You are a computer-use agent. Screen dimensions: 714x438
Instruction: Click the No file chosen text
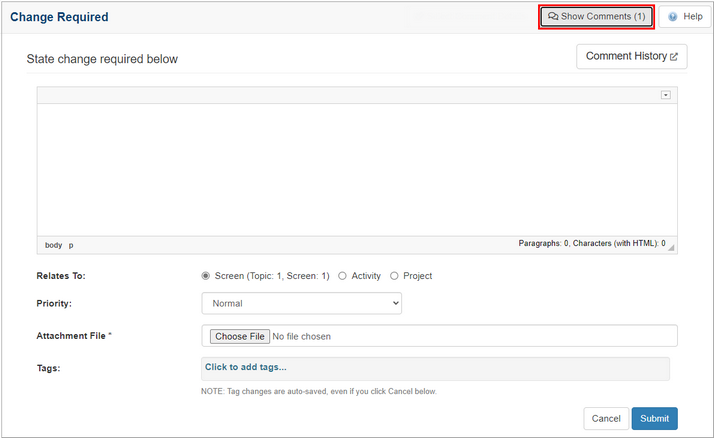tap(302, 336)
